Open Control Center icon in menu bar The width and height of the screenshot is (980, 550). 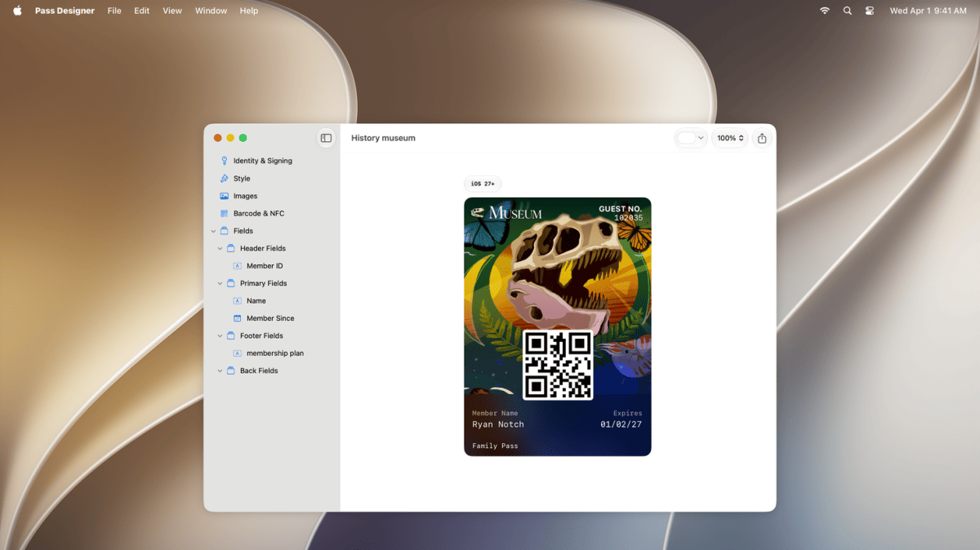point(869,11)
